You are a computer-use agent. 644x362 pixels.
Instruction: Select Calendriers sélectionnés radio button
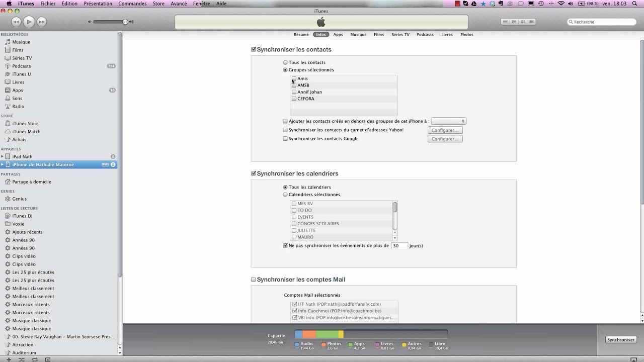[x=285, y=195]
